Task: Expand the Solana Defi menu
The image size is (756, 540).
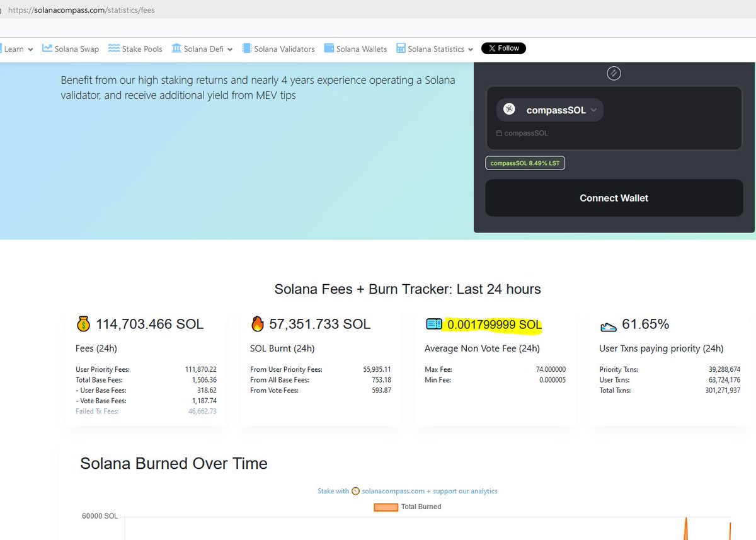Action: coord(202,49)
